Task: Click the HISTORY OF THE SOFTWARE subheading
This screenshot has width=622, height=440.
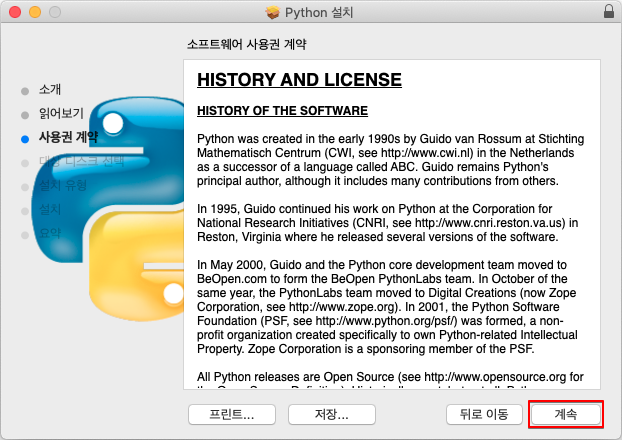Action: pyautogui.click(x=282, y=111)
